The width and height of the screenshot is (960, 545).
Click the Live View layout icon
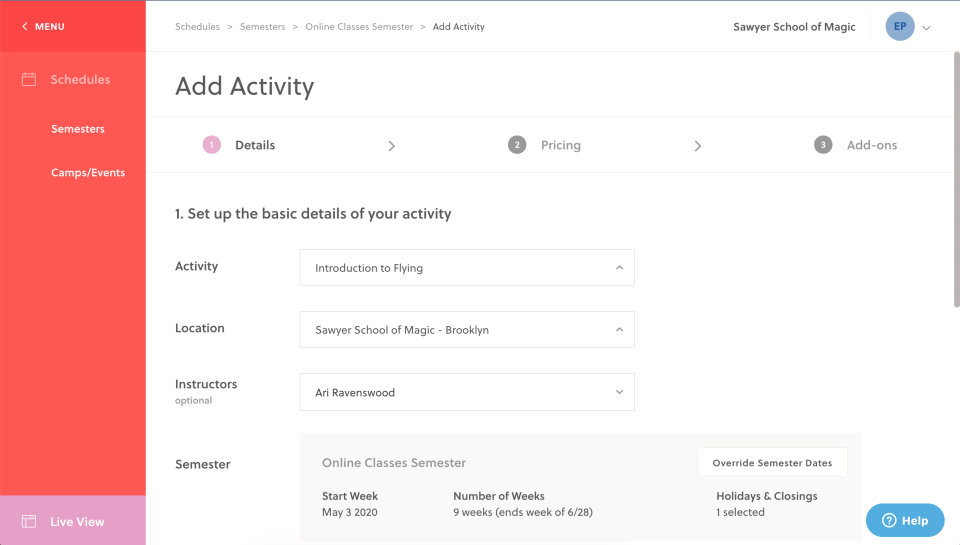29,521
